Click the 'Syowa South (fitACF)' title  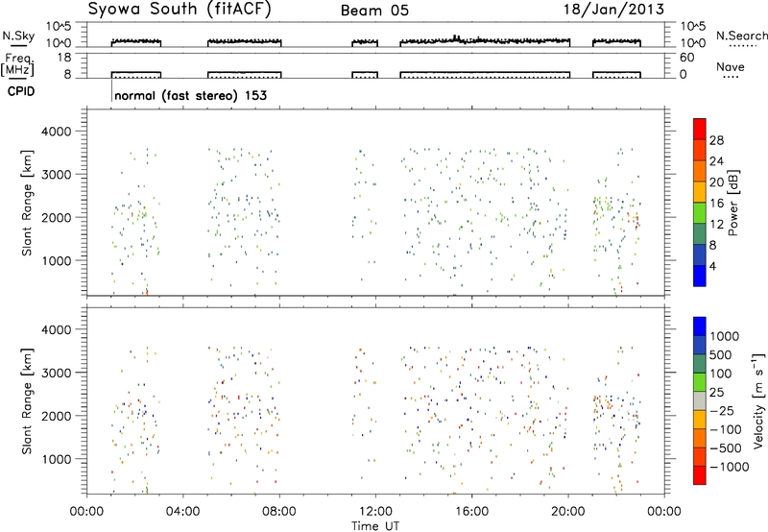(180, 10)
